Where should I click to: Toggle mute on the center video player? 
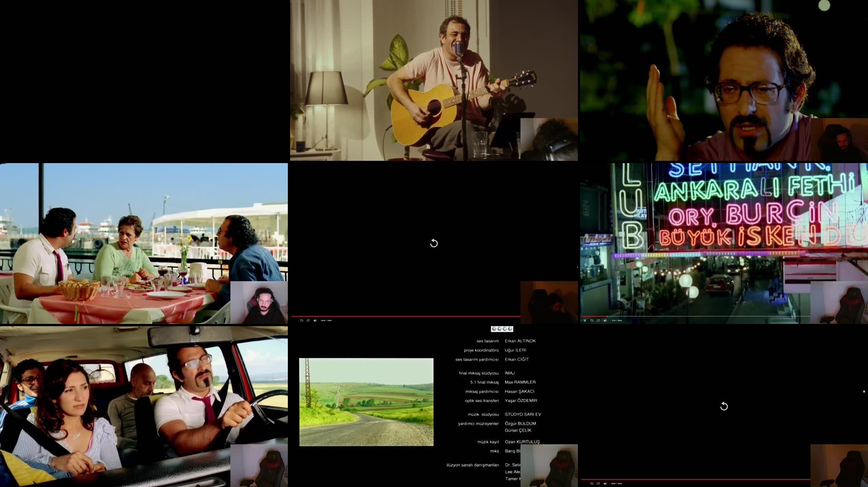pos(315,320)
